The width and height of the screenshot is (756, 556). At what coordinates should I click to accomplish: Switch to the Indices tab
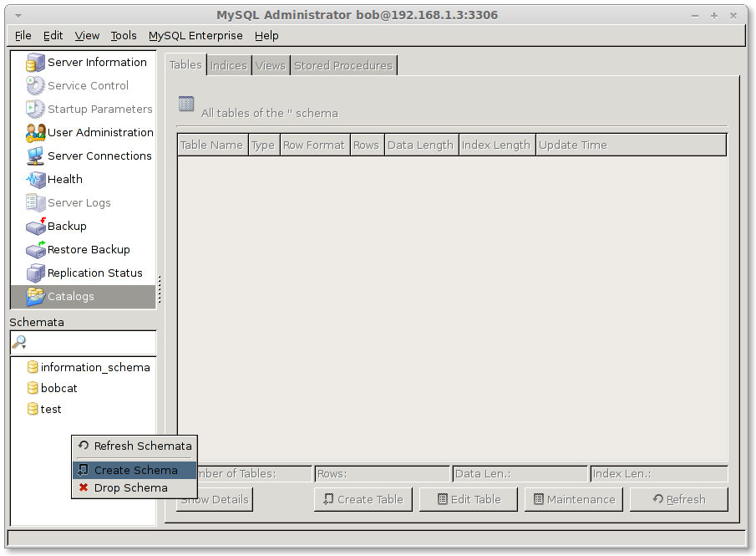click(229, 66)
